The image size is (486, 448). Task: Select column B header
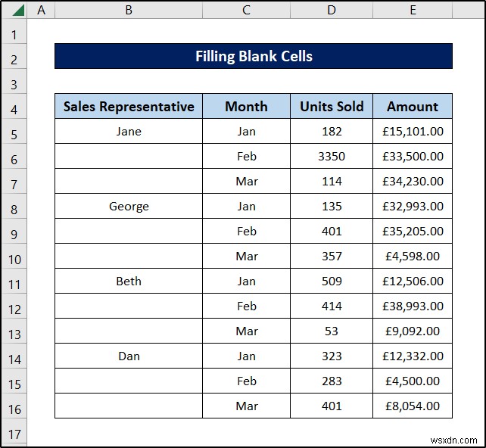pos(129,11)
